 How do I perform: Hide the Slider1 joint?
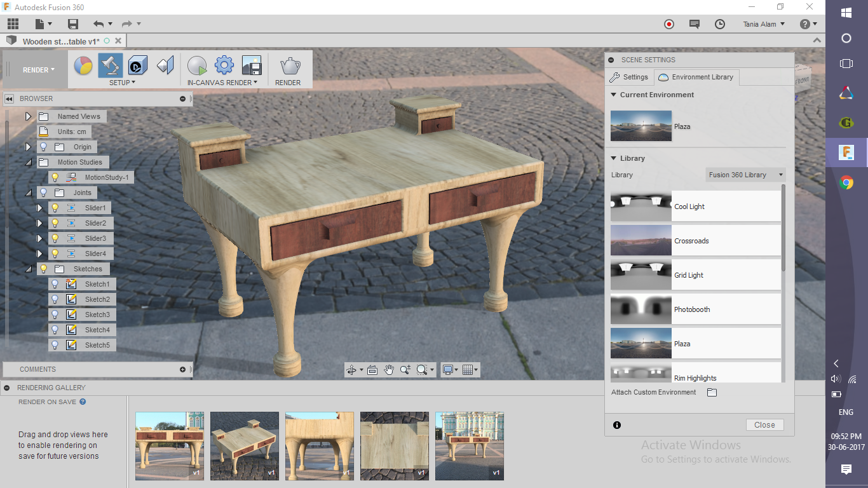pos(55,208)
